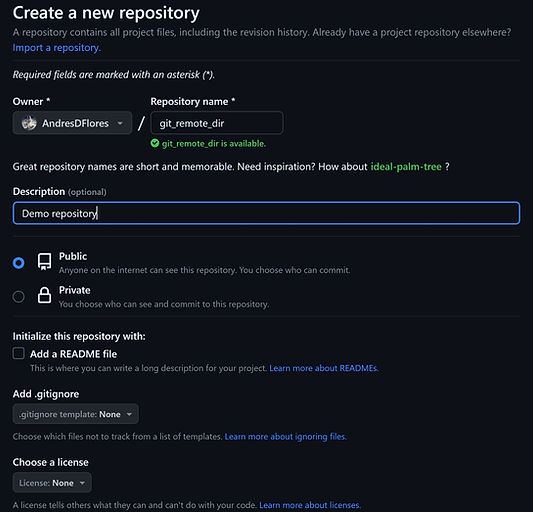Click the AndresDFlores avatar icon
The width and height of the screenshot is (533, 512).
[29, 123]
